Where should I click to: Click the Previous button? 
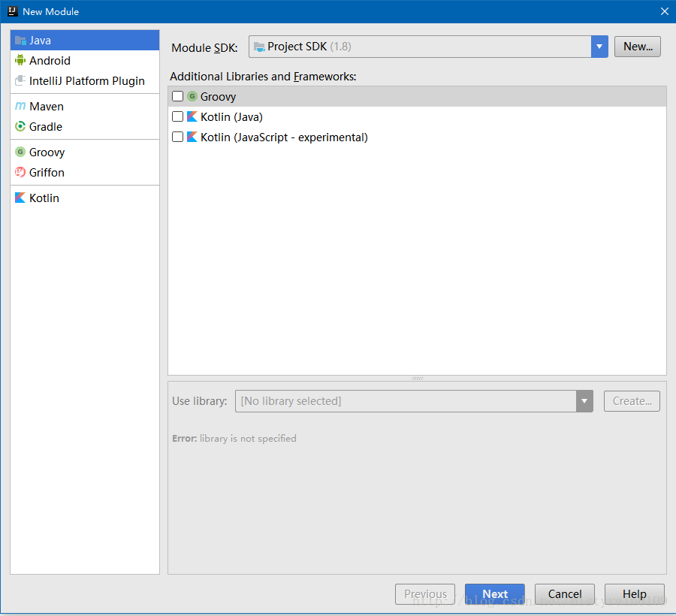click(x=425, y=594)
